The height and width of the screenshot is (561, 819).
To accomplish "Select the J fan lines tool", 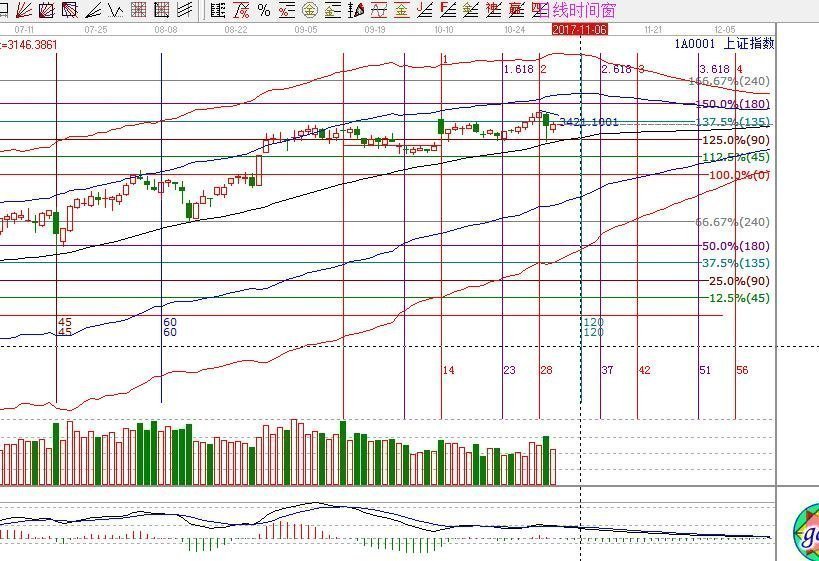I will click(x=425, y=10).
